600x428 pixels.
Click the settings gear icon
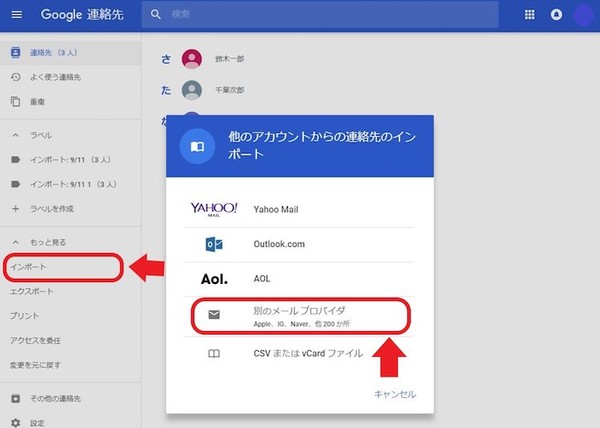(x=15, y=423)
